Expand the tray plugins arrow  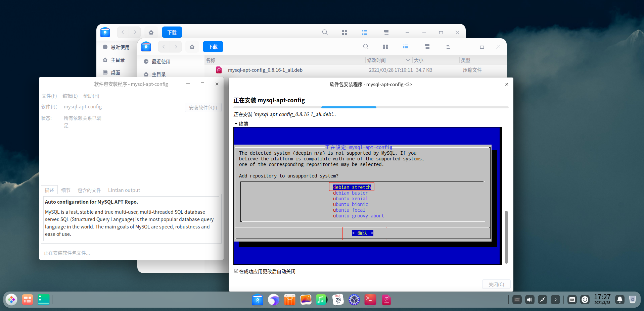point(555,300)
